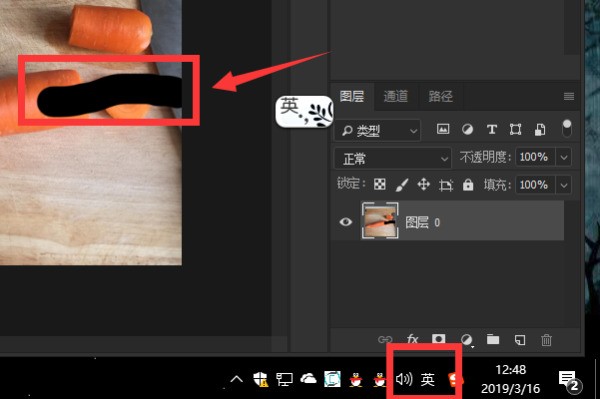Toggle lock all padlock icon
Viewport: 600px width, 399px height.
click(468, 184)
